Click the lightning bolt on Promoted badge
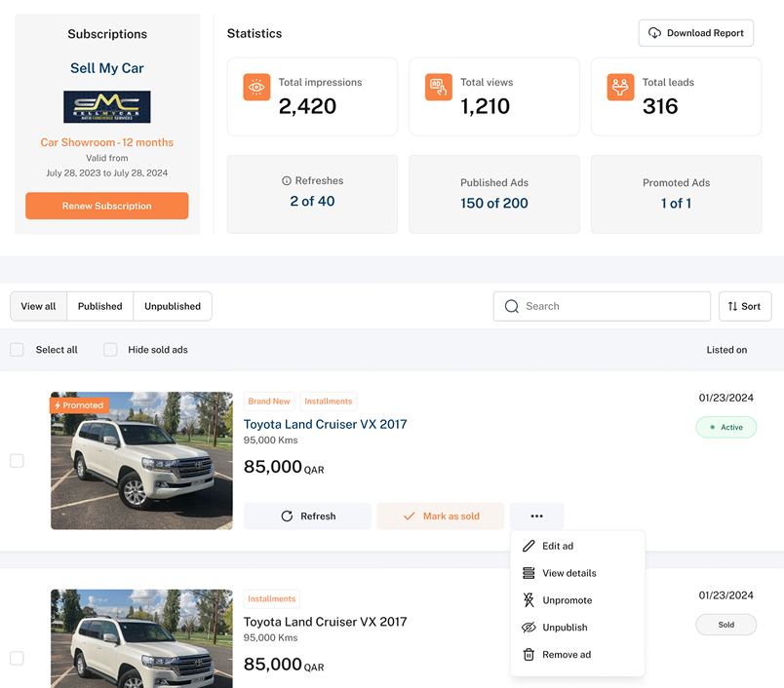Viewport: 784px width, 688px height. click(58, 405)
